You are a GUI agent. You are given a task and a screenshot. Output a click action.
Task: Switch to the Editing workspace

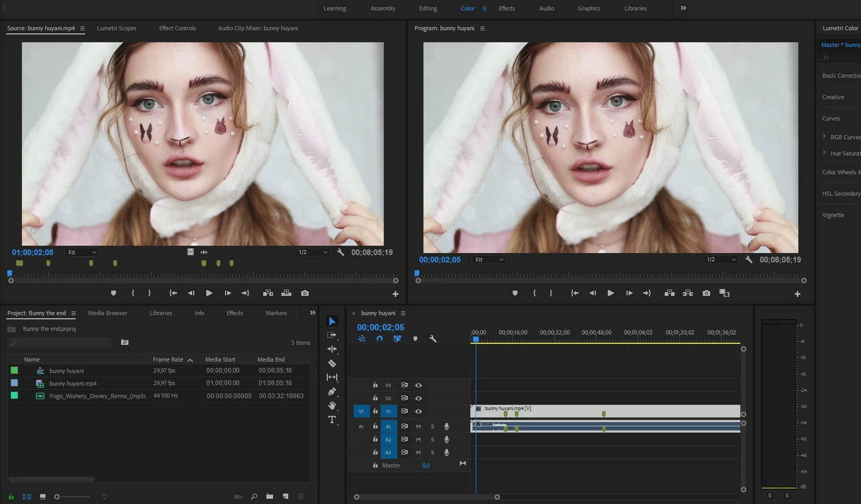tap(428, 8)
